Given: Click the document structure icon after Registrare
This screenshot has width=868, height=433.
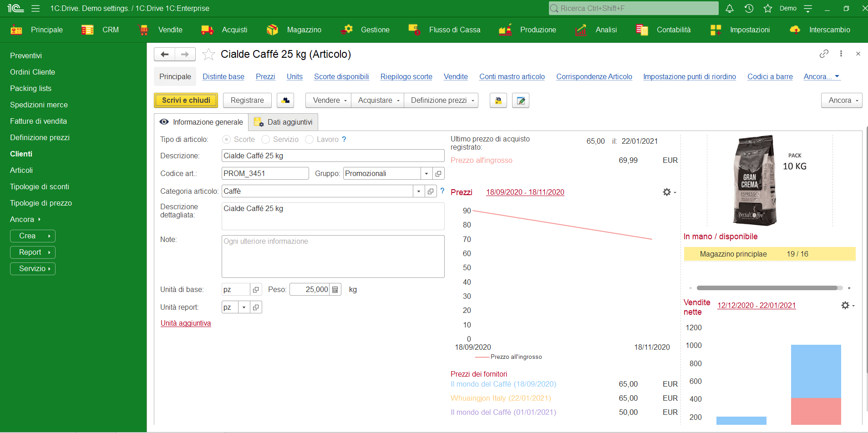Looking at the screenshot, I should click(x=285, y=100).
